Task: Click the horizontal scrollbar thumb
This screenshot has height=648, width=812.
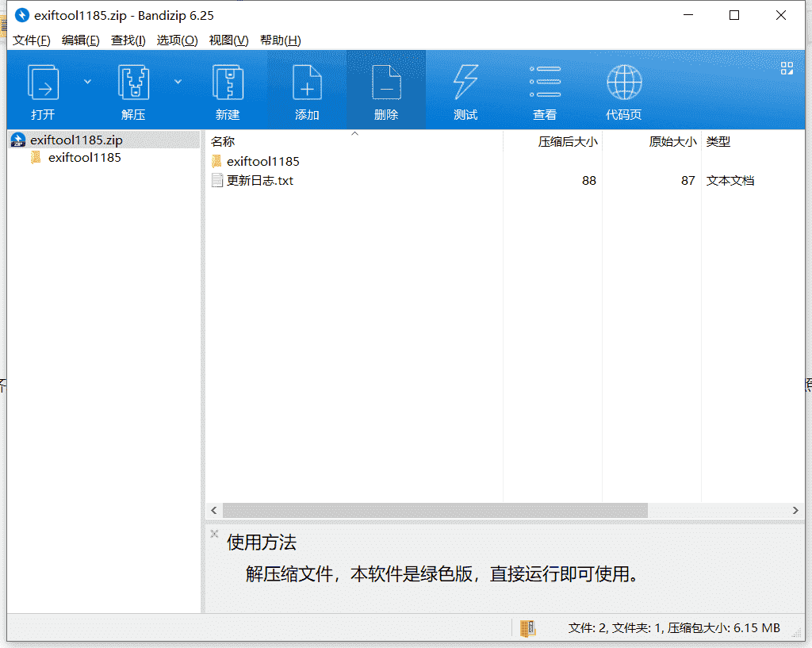Action: point(435,511)
